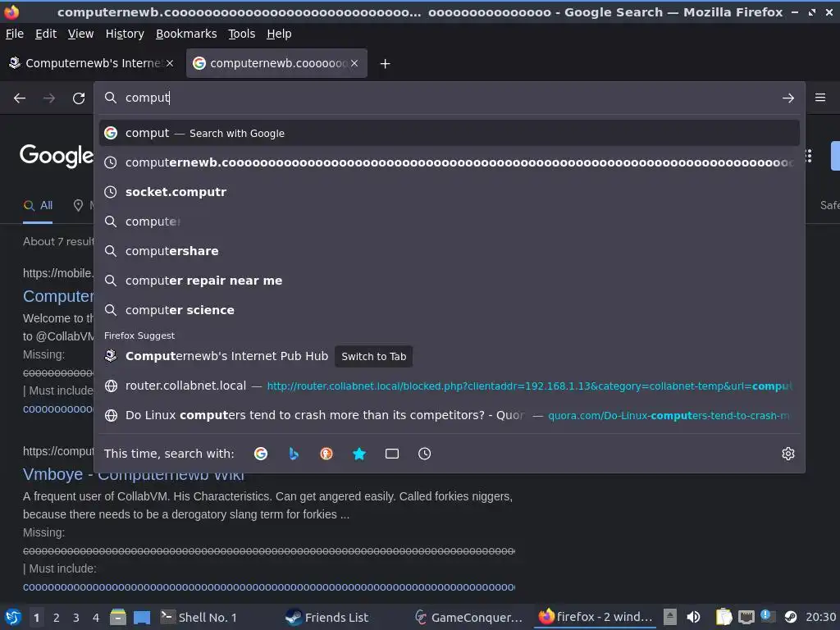Open the Steam tray icon
The image size is (840, 630).
[790, 617]
